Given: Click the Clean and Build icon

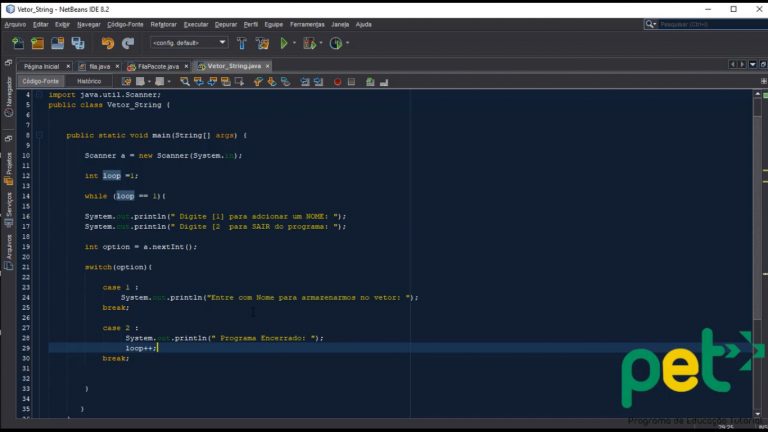Looking at the screenshot, I should click(262, 43).
